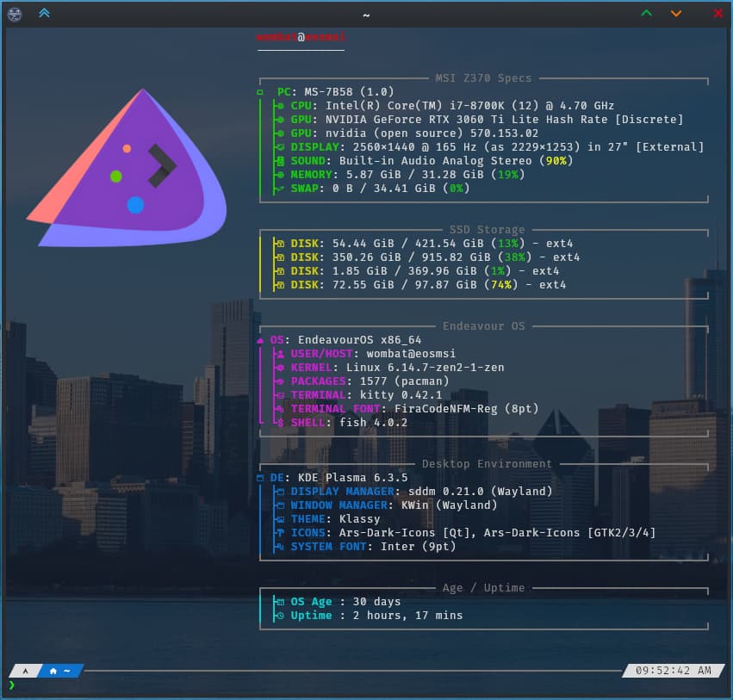733x700 pixels.
Task: Click the purple terminal logo artwork
Action: 127,167
